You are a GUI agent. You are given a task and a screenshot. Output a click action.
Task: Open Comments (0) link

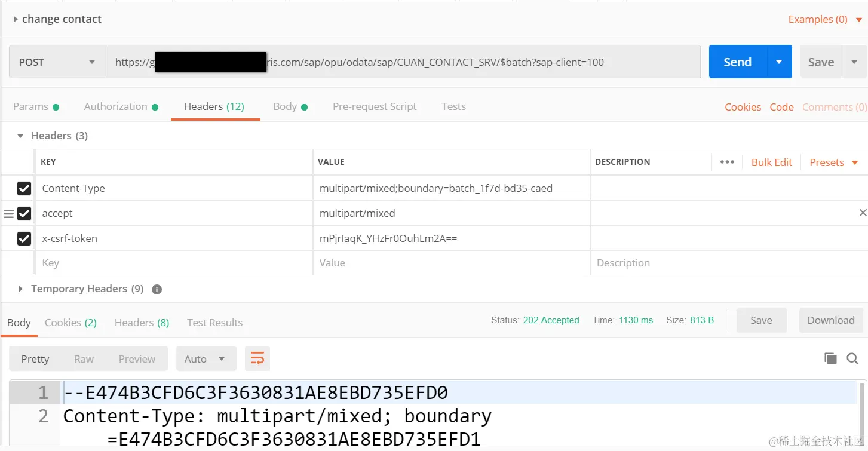pos(834,108)
